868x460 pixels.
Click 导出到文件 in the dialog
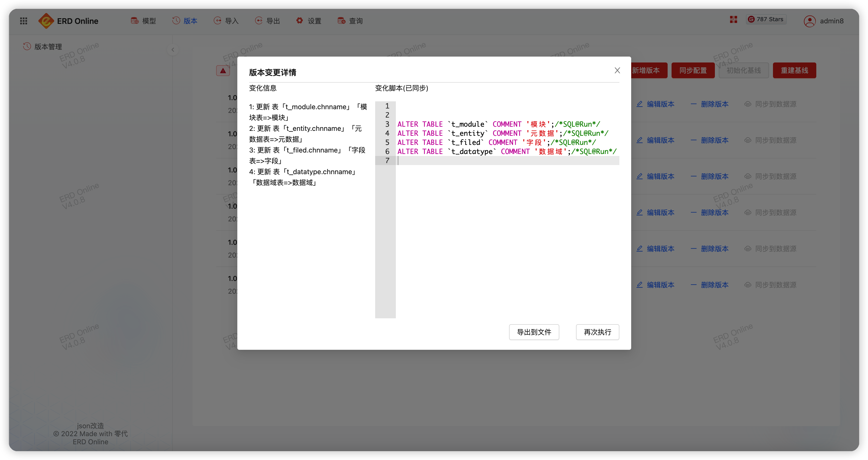coord(534,332)
